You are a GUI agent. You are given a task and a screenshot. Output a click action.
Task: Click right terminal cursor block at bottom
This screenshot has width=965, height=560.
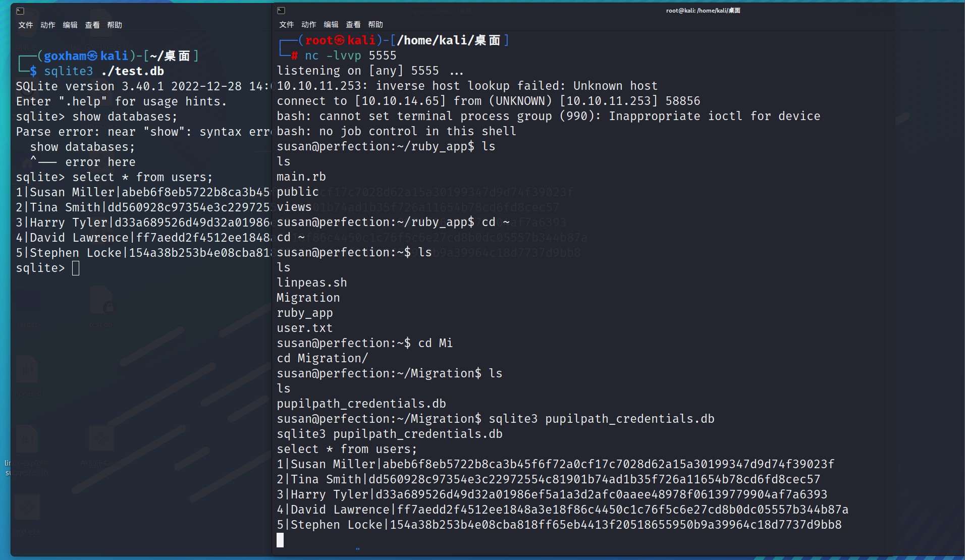point(280,540)
